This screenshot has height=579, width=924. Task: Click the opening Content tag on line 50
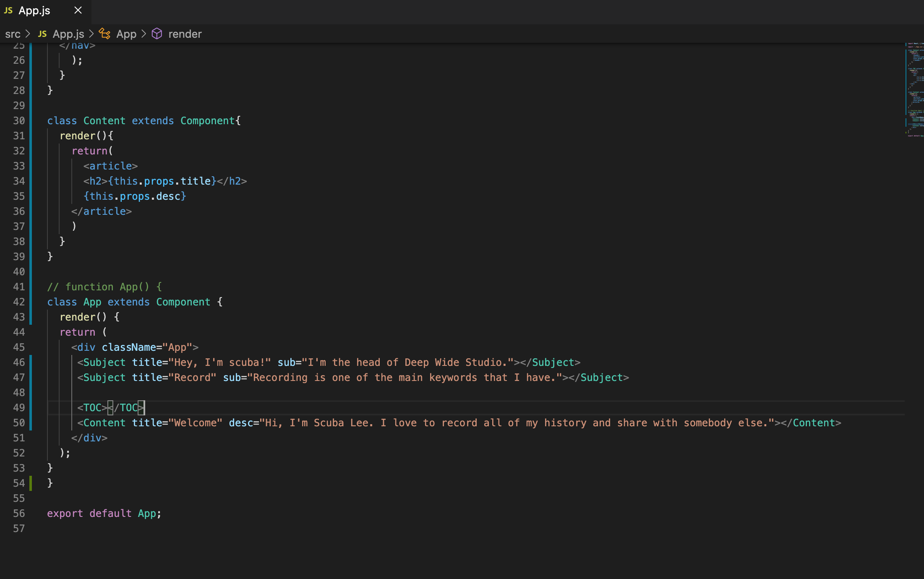[x=104, y=423]
